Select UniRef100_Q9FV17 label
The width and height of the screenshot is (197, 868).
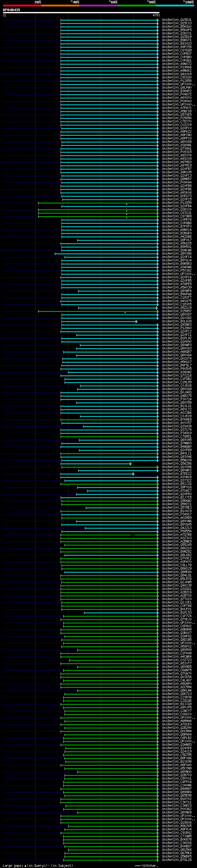coord(177,240)
